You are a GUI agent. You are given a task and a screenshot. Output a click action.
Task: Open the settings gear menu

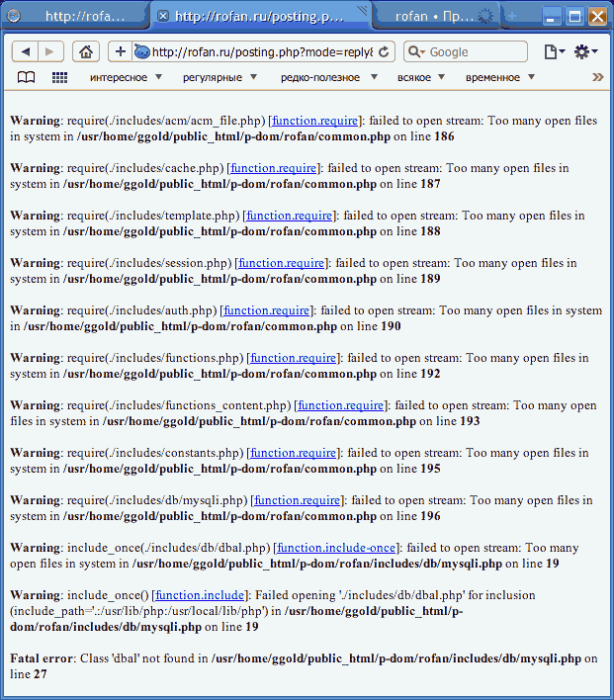coord(585,51)
